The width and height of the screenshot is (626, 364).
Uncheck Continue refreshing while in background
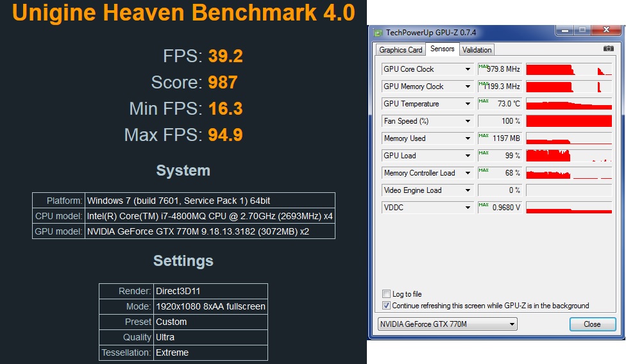click(x=386, y=306)
